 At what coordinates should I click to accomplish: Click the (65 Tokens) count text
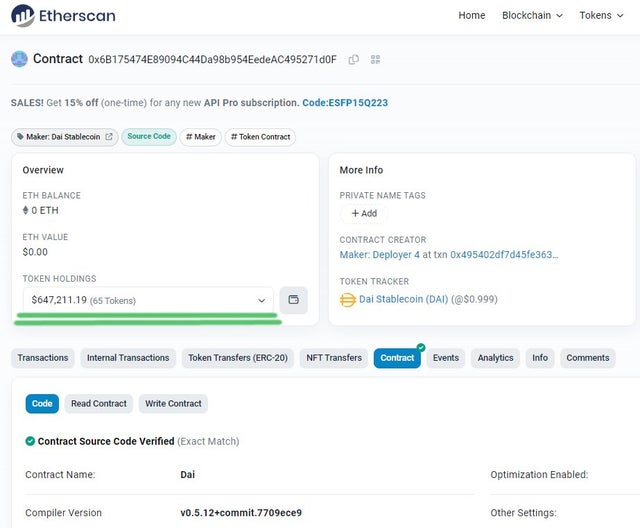113,301
